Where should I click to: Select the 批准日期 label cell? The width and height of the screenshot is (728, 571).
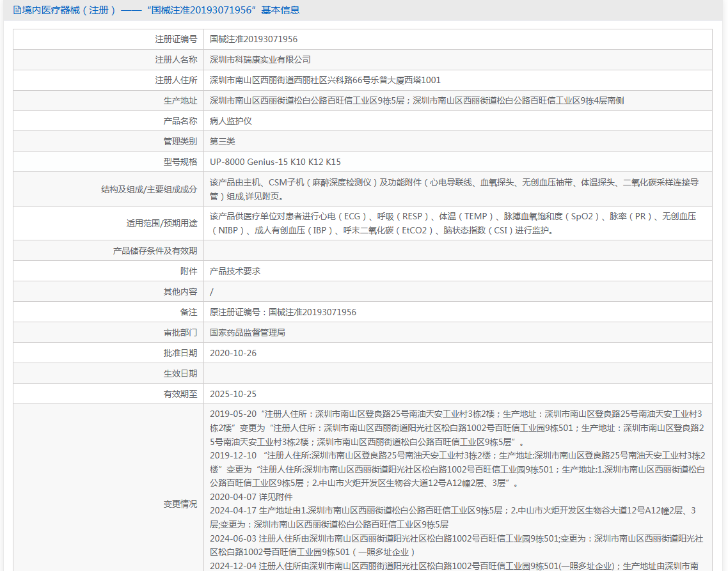pos(108,353)
